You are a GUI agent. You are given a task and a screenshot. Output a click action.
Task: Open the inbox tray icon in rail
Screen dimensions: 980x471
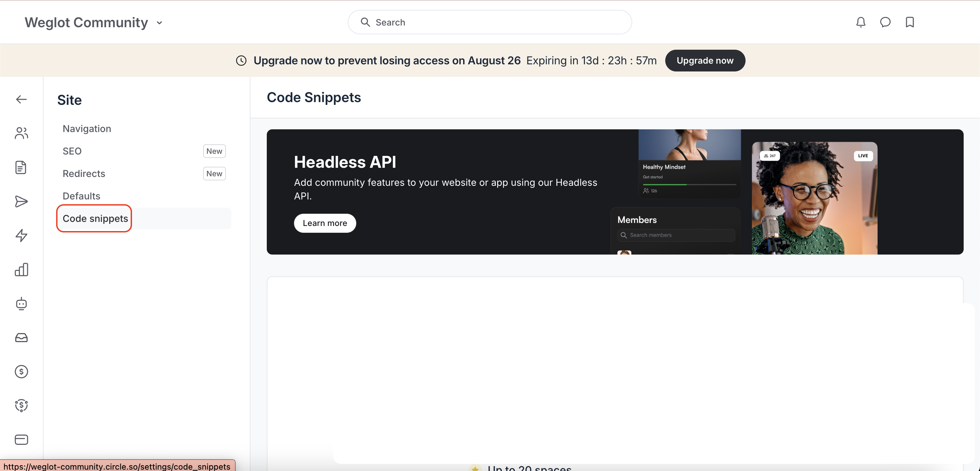tap(21, 338)
